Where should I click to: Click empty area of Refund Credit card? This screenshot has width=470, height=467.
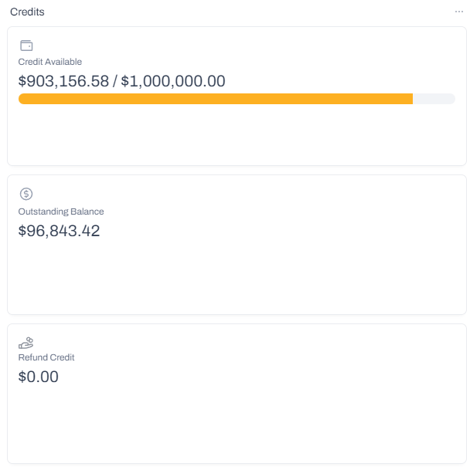point(237,423)
